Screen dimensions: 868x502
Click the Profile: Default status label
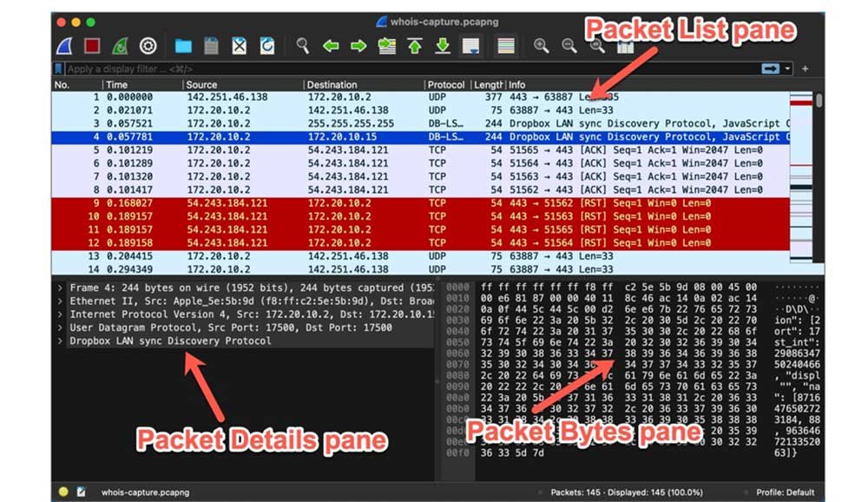coord(785,492)
